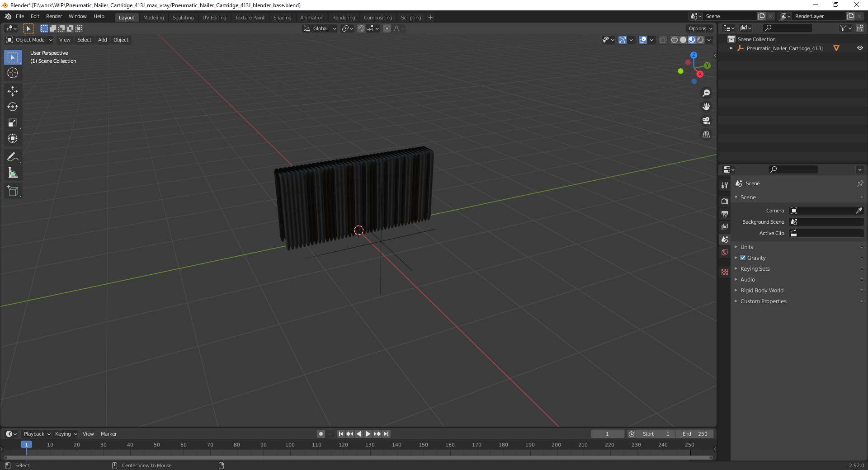Toggle X-ray mode button
Screen dimensions: 868x470
[x=663, y=40]
